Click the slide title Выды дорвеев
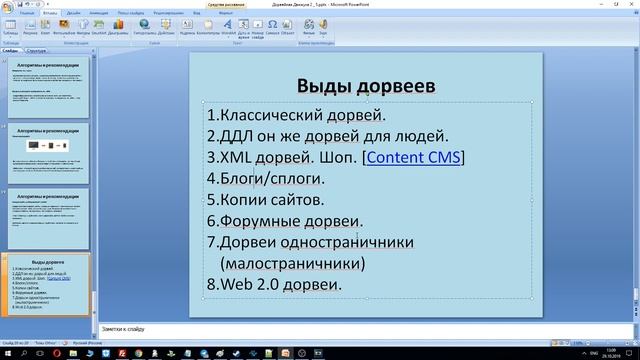Screen dimensions: 640x360 click(366, 86)
